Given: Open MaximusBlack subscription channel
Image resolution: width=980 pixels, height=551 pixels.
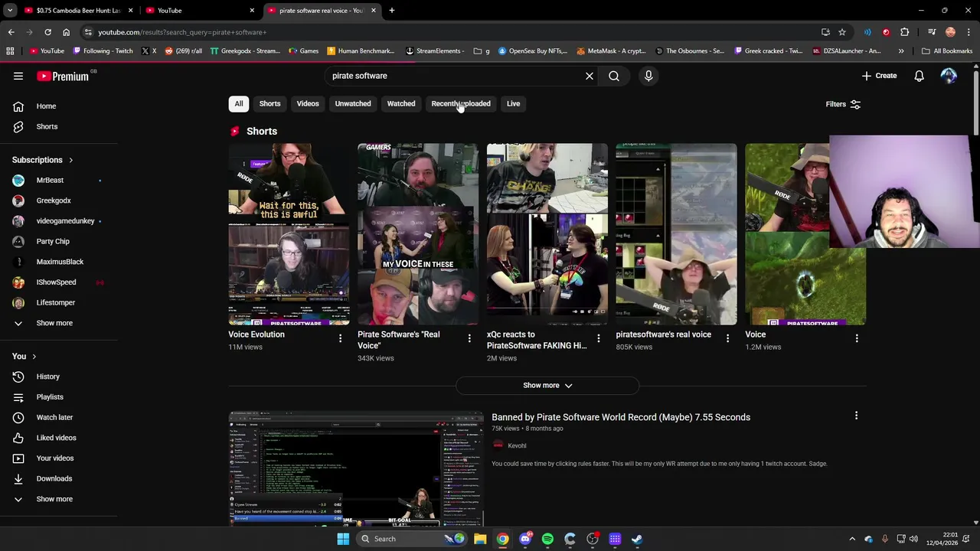Looking at the screenshot, I should click(58, 262).
